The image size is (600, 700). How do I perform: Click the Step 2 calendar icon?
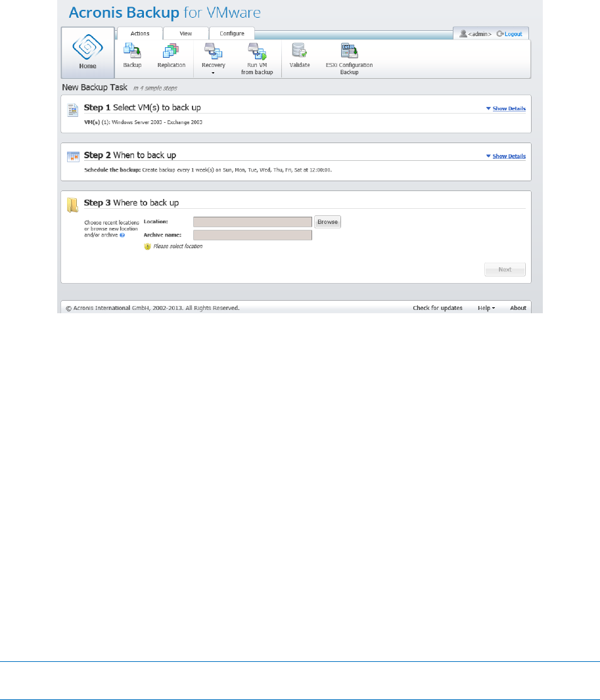coord(73,157)
